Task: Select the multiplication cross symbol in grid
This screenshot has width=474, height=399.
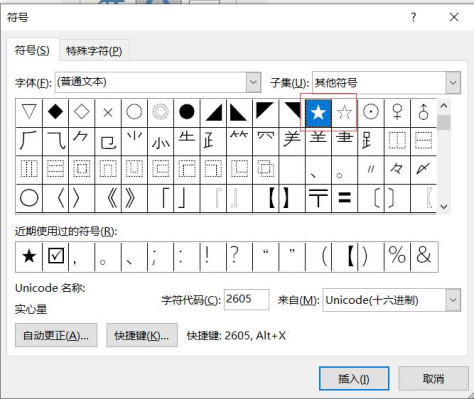Action: click(x=108, y=113)
